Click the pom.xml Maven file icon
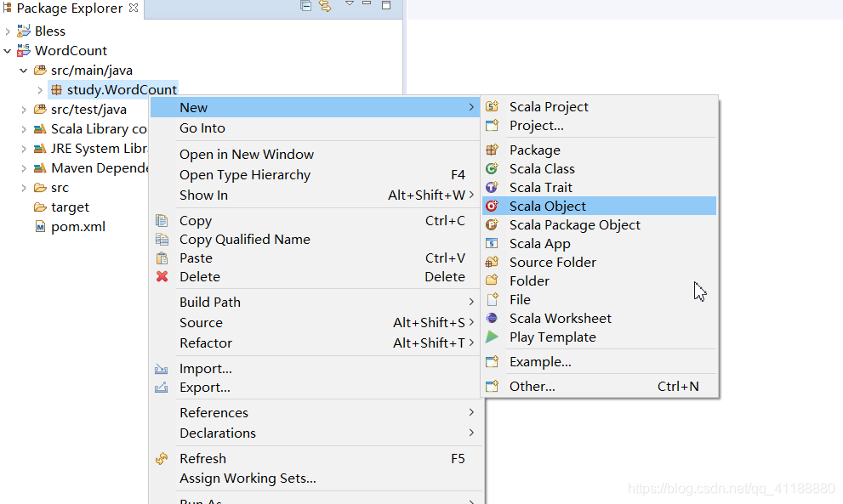 (40, 227)
